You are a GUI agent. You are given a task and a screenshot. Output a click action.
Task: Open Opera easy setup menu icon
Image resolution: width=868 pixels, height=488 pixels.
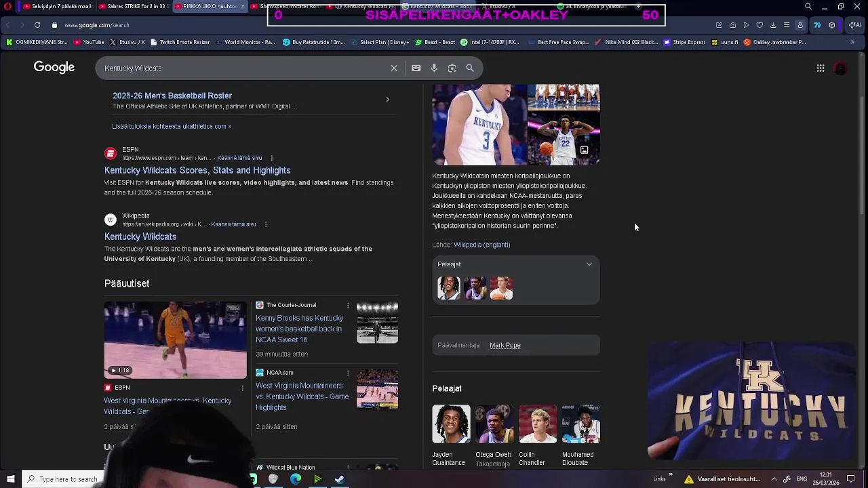click(787, 25)
